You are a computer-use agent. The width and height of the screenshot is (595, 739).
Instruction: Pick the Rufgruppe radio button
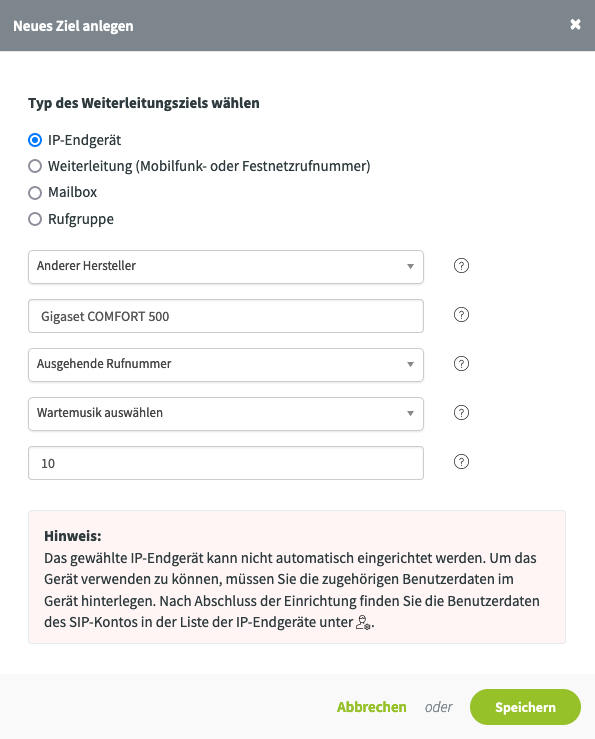click(x=35, y=219)
